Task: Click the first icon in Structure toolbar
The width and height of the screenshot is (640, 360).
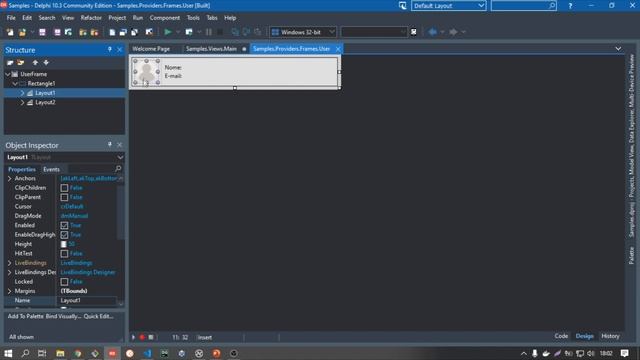Action: point(10,62)
